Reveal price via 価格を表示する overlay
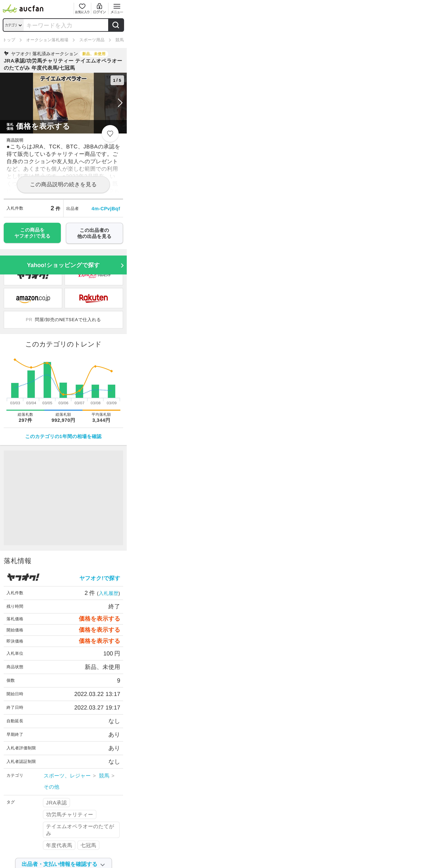434x868 pixels. 43,126
